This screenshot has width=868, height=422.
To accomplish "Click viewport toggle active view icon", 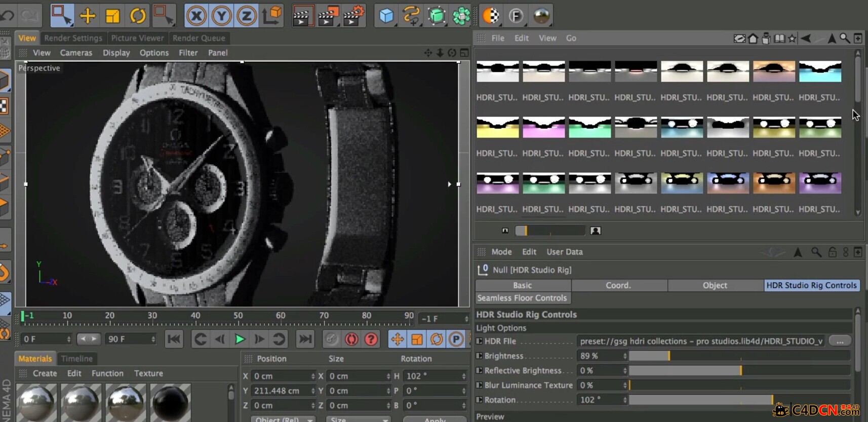I will click(464, 53).
